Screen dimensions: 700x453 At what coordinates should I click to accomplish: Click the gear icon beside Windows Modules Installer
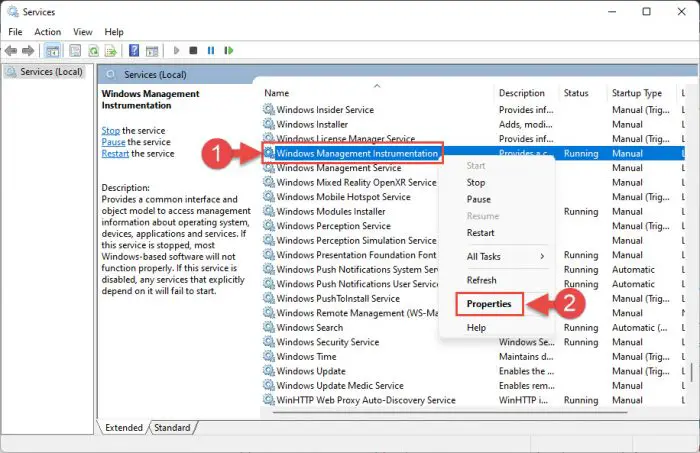click(269, 211)
